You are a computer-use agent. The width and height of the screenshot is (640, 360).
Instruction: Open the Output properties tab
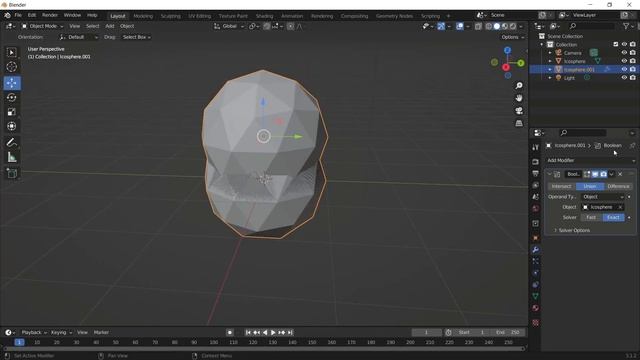tap(536, 174)
